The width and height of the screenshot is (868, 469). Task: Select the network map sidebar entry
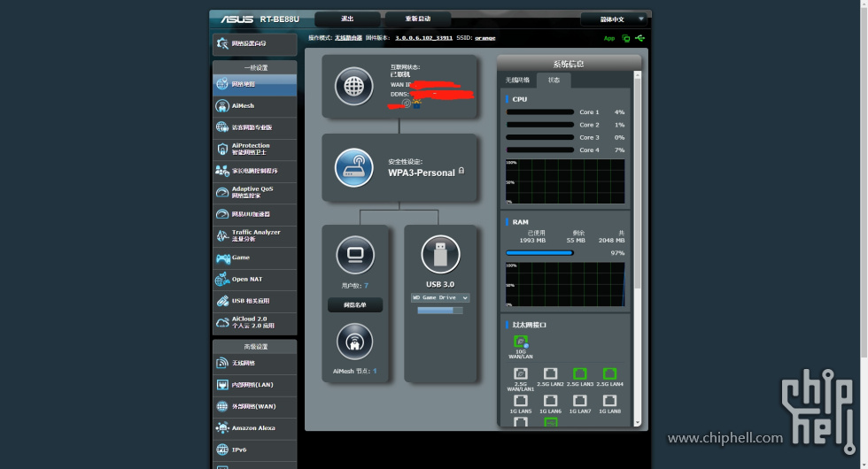click(255, 84)
